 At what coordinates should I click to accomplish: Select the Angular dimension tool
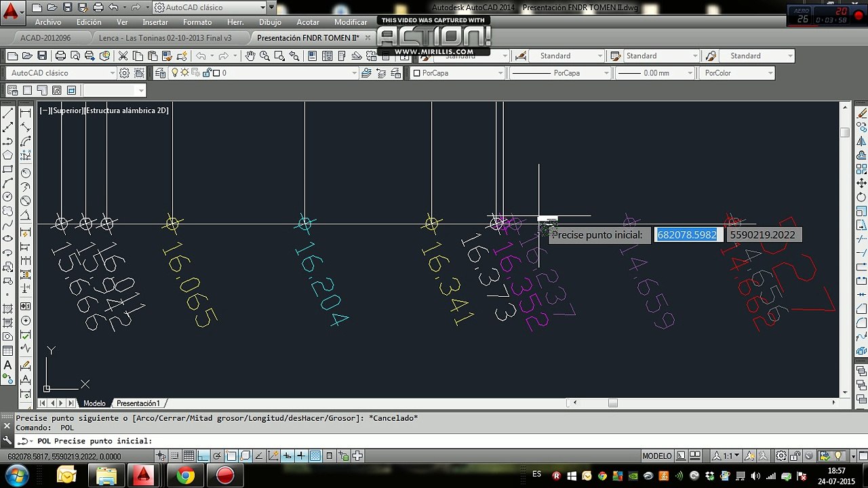point(26,216)
